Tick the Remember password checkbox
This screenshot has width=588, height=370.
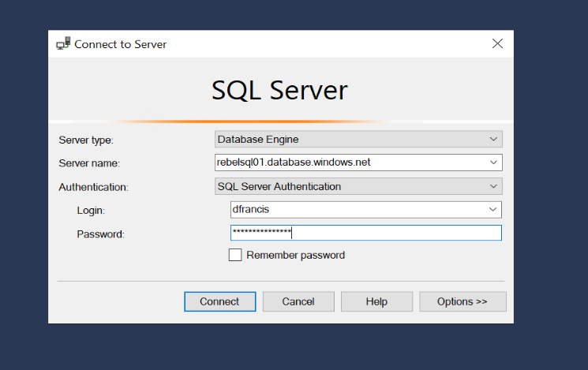click(235, 255)
